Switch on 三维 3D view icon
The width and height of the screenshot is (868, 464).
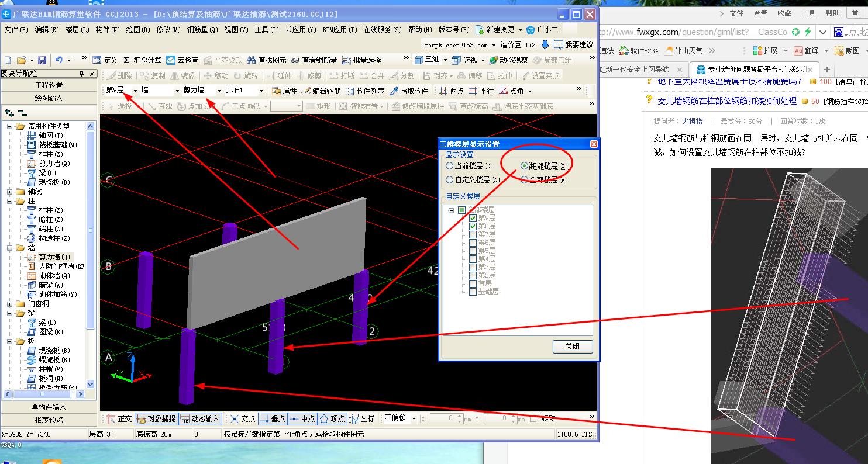427,60
